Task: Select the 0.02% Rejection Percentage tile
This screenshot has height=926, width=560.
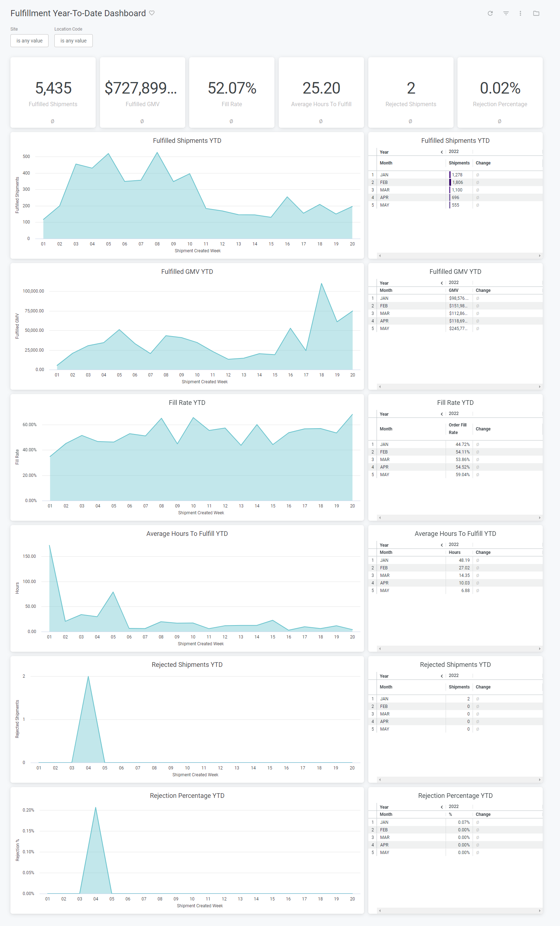Action: pyautogui.click(x=500, y=92)
